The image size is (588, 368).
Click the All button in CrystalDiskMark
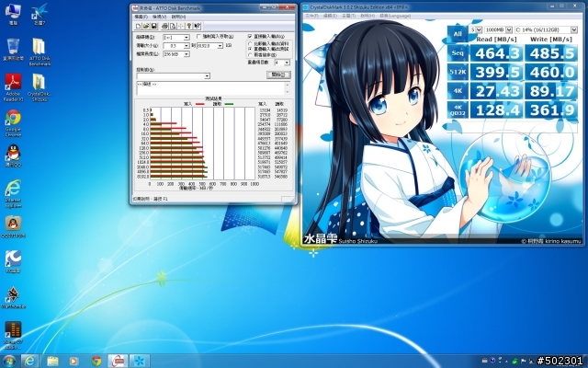[458, 34]
